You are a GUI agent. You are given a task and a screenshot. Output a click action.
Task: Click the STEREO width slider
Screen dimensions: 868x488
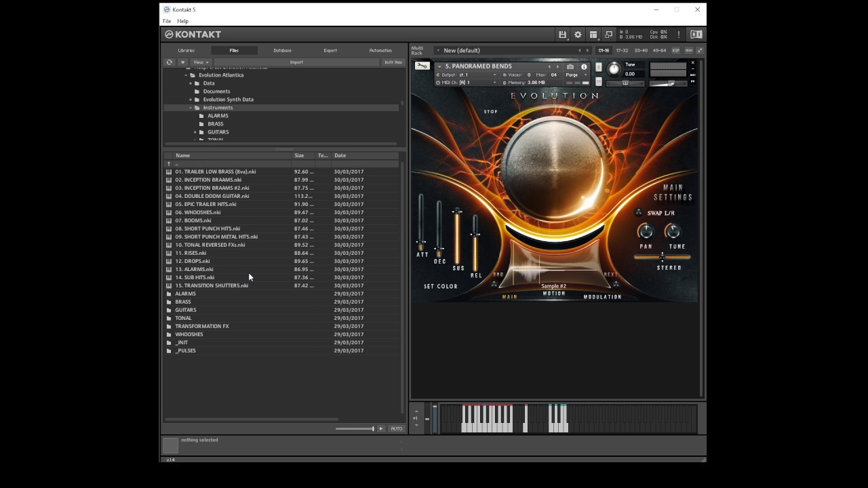point(662,258)
